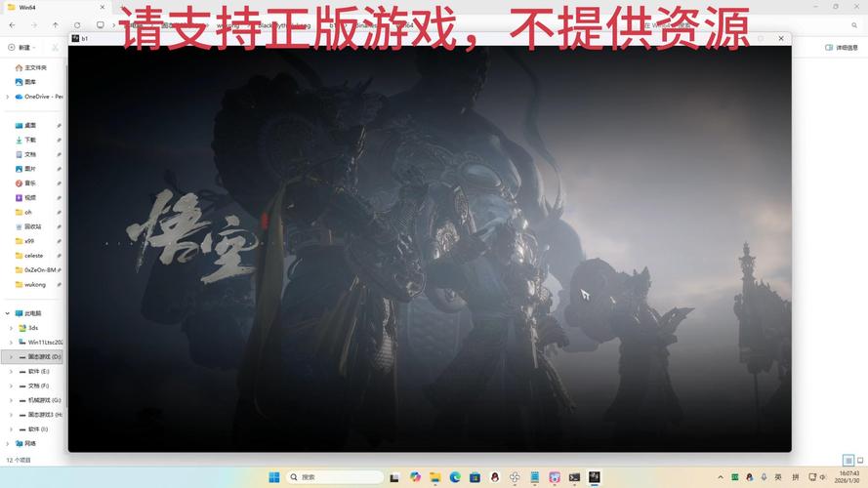Launch Copilot from the taskbar
The image size is (868, 488).
click(x=415, y=477)
